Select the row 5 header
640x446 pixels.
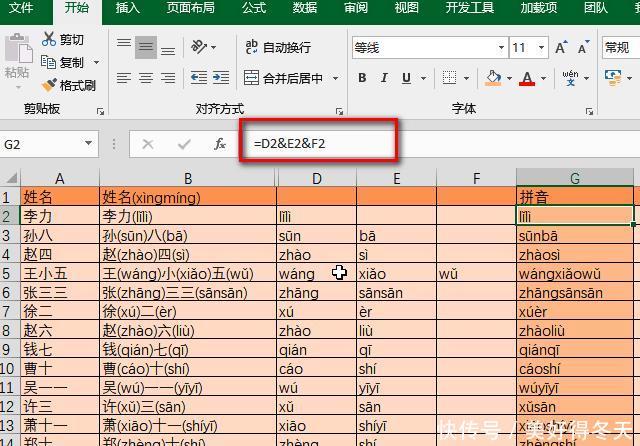coord(9,273)
